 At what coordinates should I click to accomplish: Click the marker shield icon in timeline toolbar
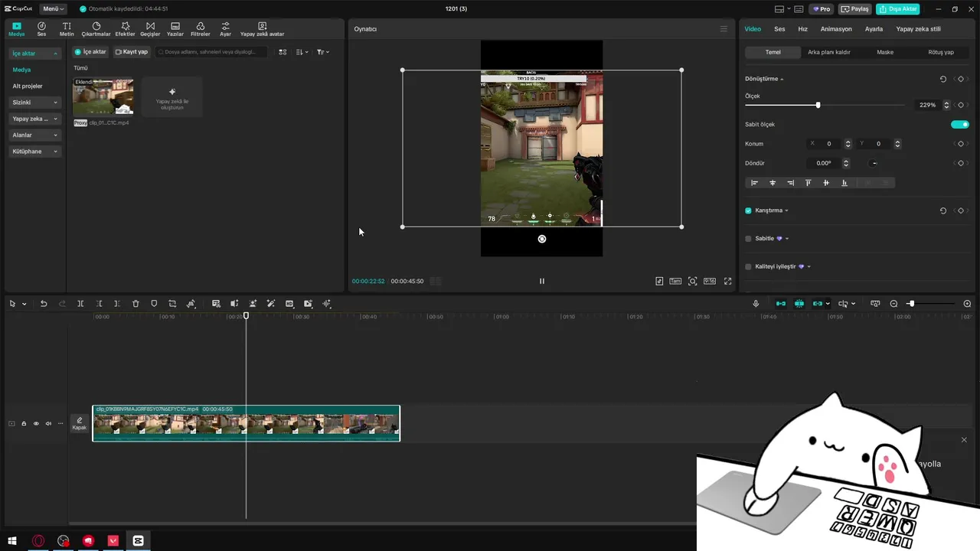(x=154, y=304)
